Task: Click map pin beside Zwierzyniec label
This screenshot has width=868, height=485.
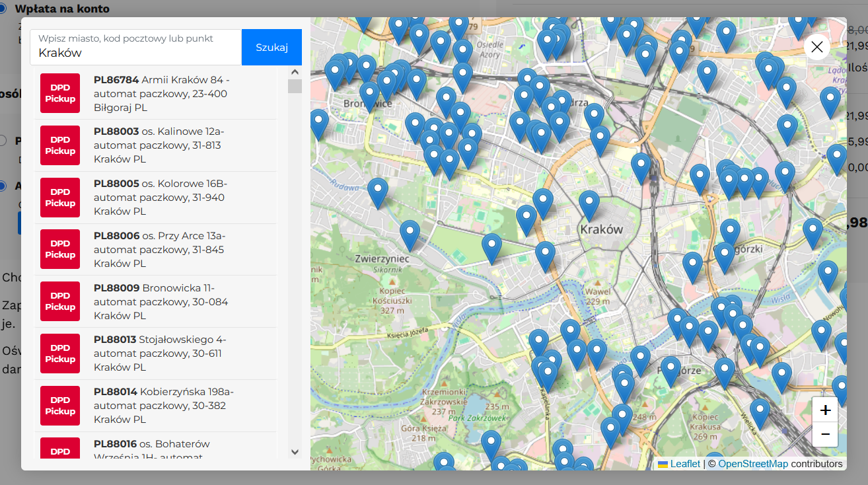Action: click(x=410, y=233)
